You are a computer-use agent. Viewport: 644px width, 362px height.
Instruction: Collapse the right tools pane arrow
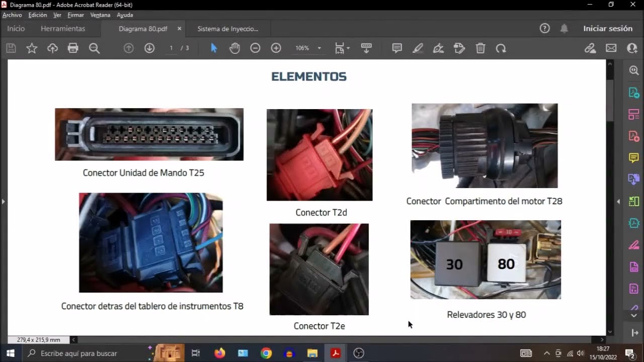point(618,202)
